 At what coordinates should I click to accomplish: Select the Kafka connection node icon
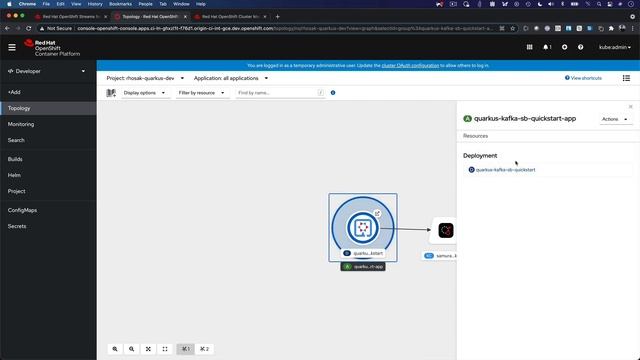click(445, 230)
